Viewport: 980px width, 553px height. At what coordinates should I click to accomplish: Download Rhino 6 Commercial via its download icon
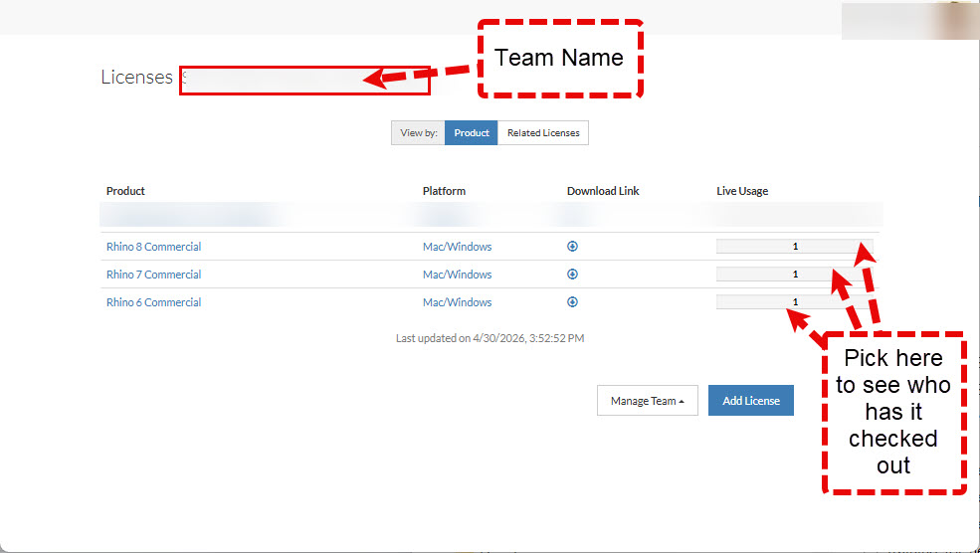click(572, 301)
